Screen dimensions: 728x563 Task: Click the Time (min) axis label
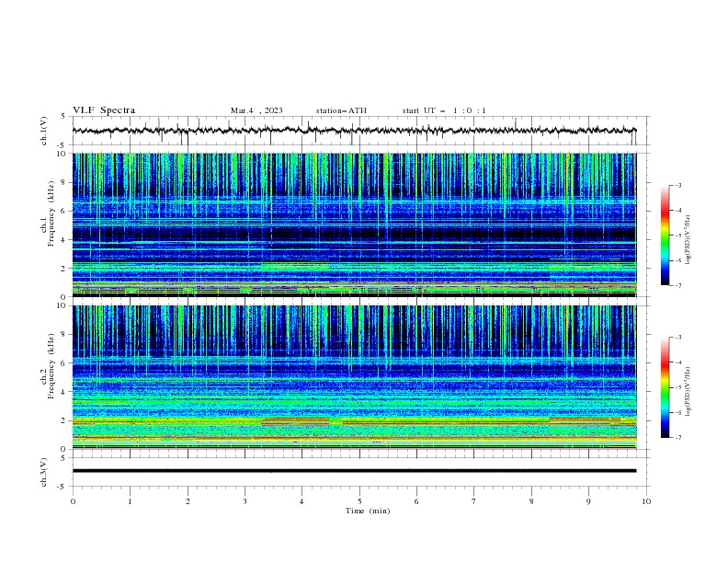coord(370,510)
